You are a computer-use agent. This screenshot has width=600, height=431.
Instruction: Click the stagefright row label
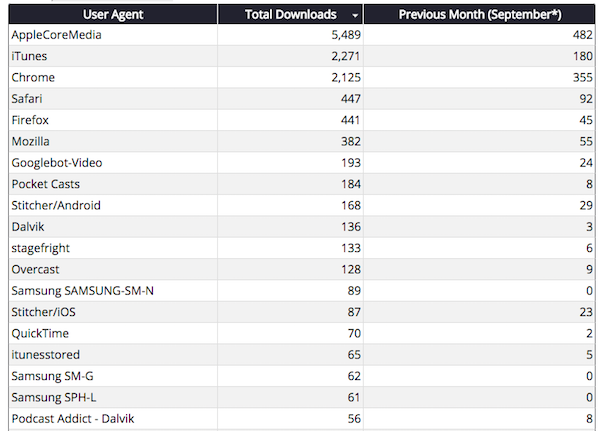click(x=41, y=247)
